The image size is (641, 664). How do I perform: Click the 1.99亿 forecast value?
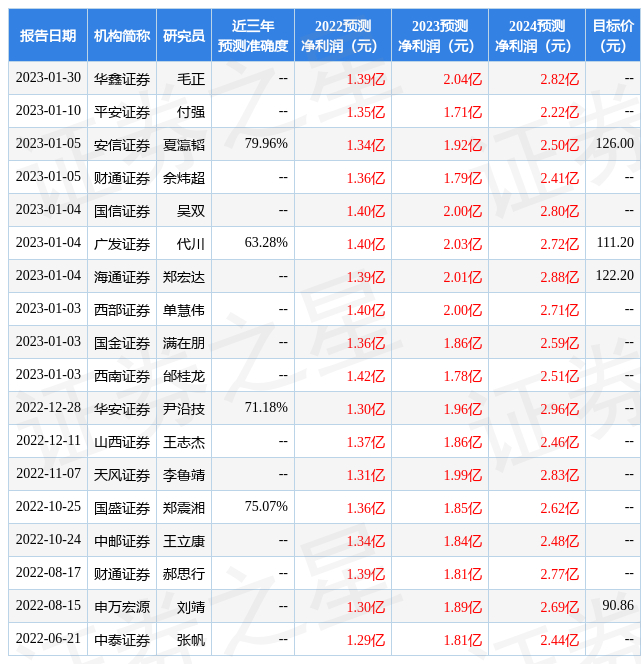[462, 476]
